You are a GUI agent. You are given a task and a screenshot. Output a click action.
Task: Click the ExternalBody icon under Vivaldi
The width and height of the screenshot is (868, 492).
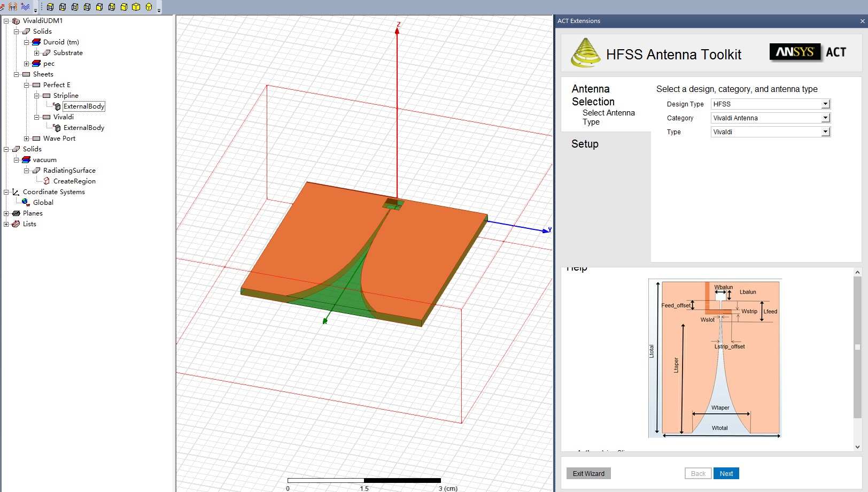57,128
